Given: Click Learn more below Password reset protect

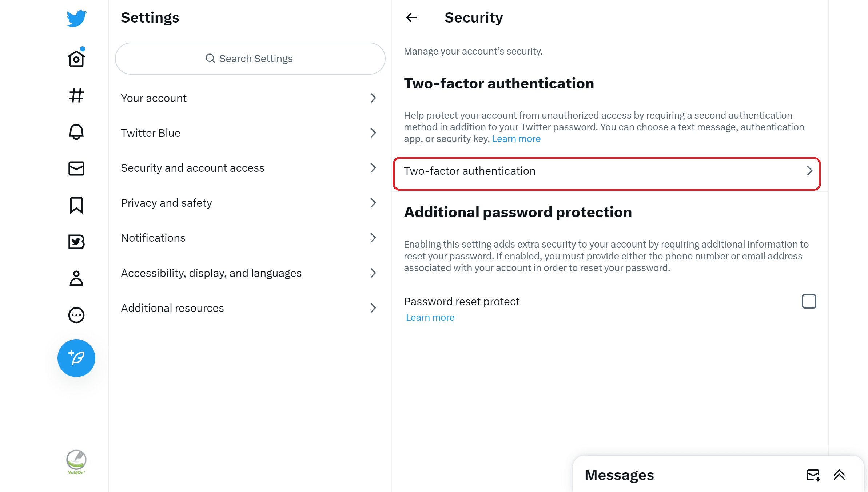Looking at the screenshot, I should 430,317.
